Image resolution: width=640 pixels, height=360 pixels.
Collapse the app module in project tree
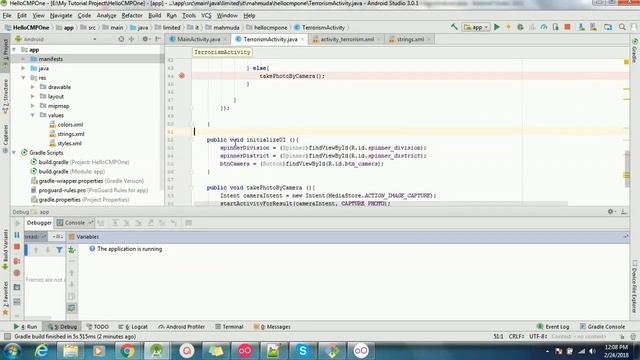click(14, 50)
